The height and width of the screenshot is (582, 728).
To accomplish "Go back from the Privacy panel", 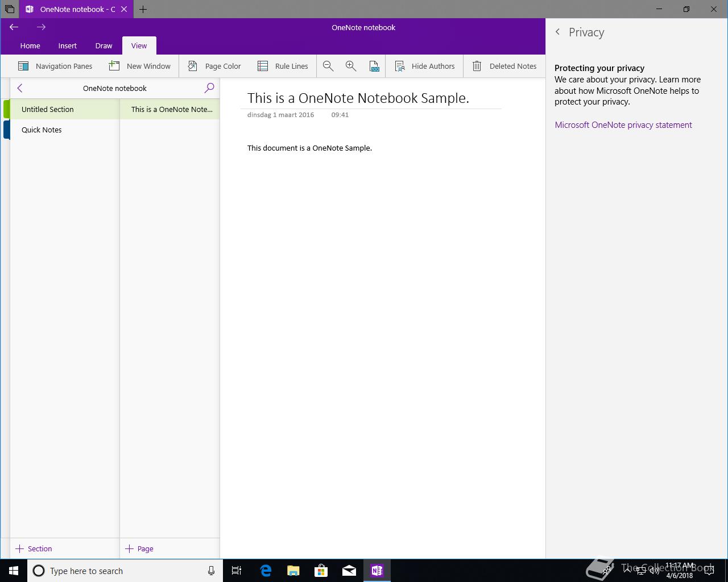I will tap(558, 32).
